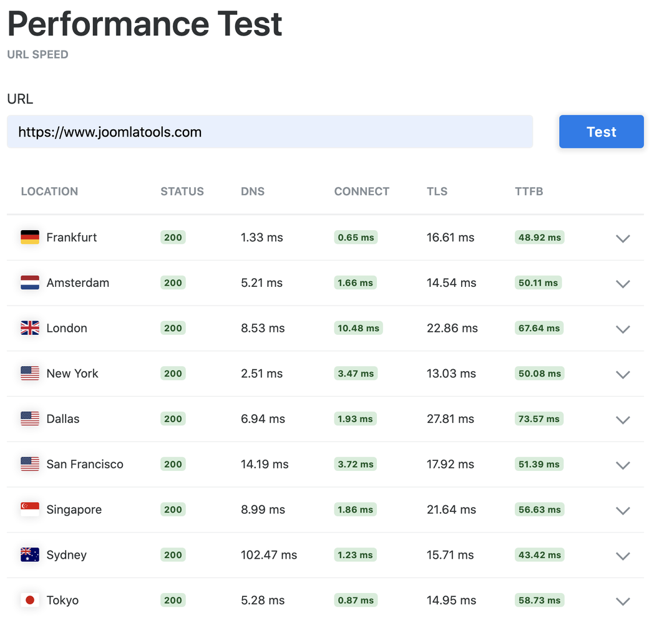Expand the Amsterdam row chevron
This screenshot has width=672, height=618.
tap(623, 284)
